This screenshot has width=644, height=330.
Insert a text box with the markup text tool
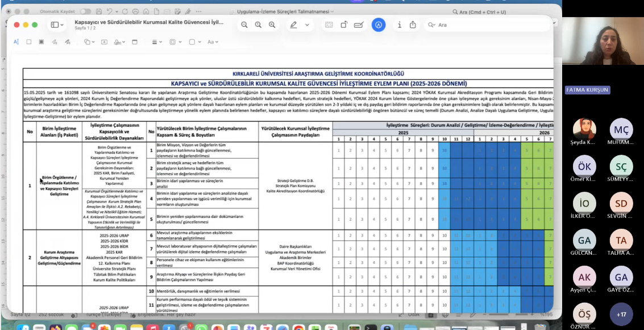tap(103, 42)
